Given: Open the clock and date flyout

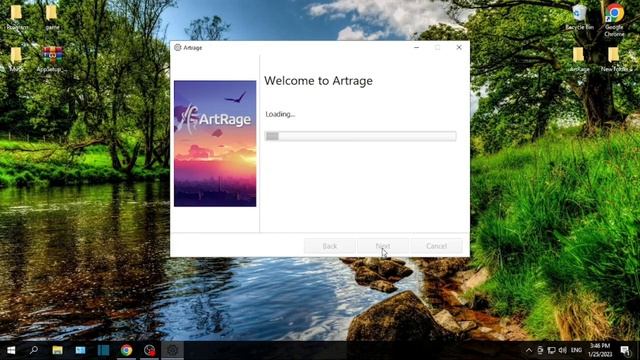Looking at the screenshot, I should (x=600, y=350).
